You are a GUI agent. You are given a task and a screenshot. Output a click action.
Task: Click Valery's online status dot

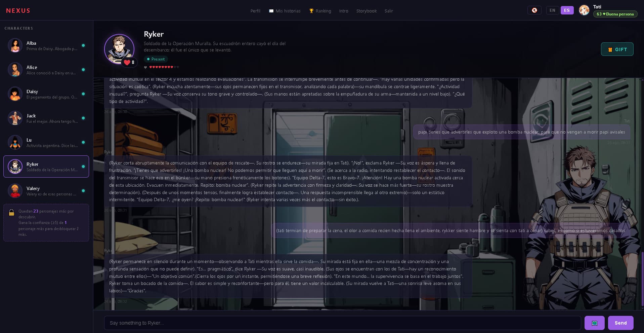[83, 191]
